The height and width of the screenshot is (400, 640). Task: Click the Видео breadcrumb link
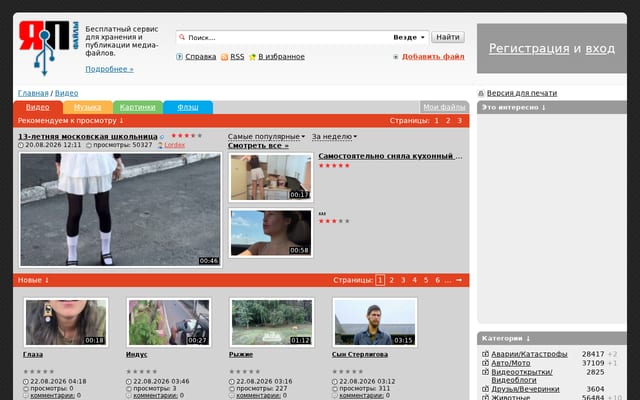(x=67, y=93)
